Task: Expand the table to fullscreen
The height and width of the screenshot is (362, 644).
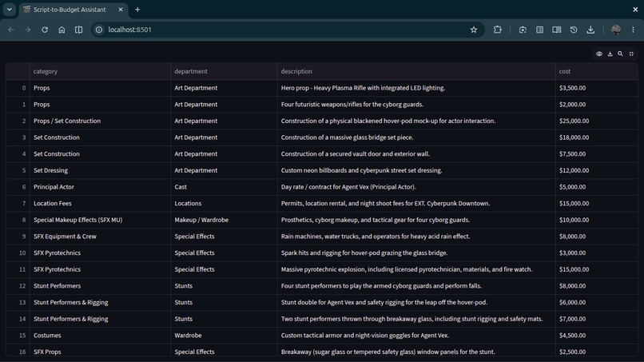Action: (x=631, y=54)
